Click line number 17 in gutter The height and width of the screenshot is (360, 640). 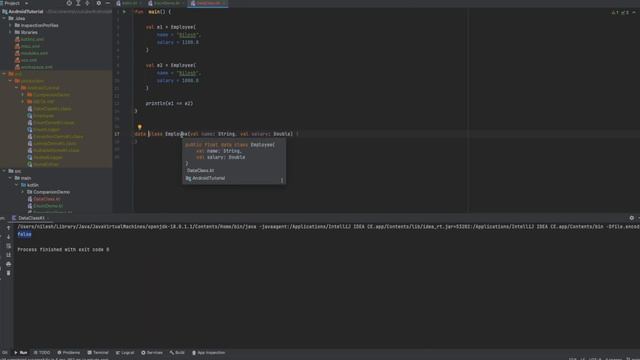click(117, 134)
